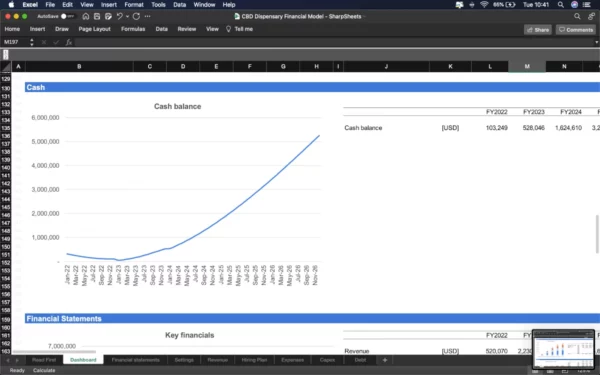The image size is (600, 375).
Task: Switch to the Debt sheet tab
Action: [360, 360]
